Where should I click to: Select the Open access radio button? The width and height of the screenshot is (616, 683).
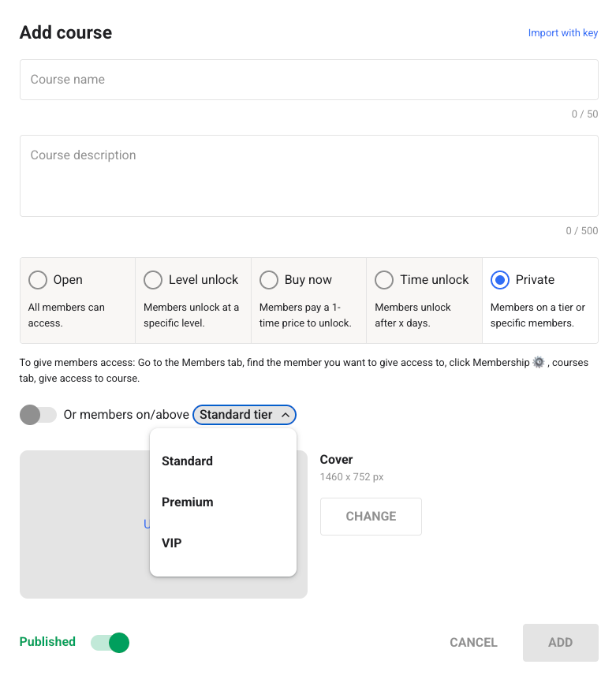(37, 280)
